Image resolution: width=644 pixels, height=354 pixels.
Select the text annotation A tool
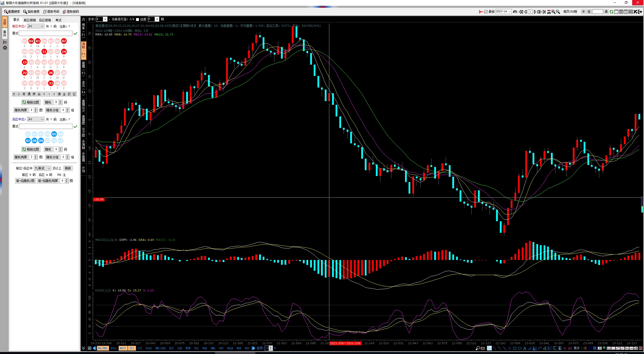pyautogui.click(x=525, y=348)
